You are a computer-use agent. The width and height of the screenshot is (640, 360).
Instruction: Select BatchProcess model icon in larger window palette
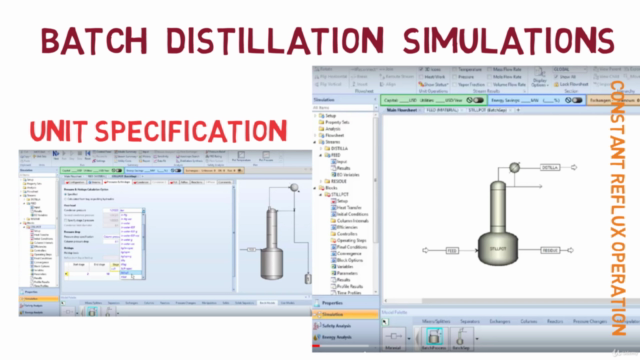coord(434,338)
